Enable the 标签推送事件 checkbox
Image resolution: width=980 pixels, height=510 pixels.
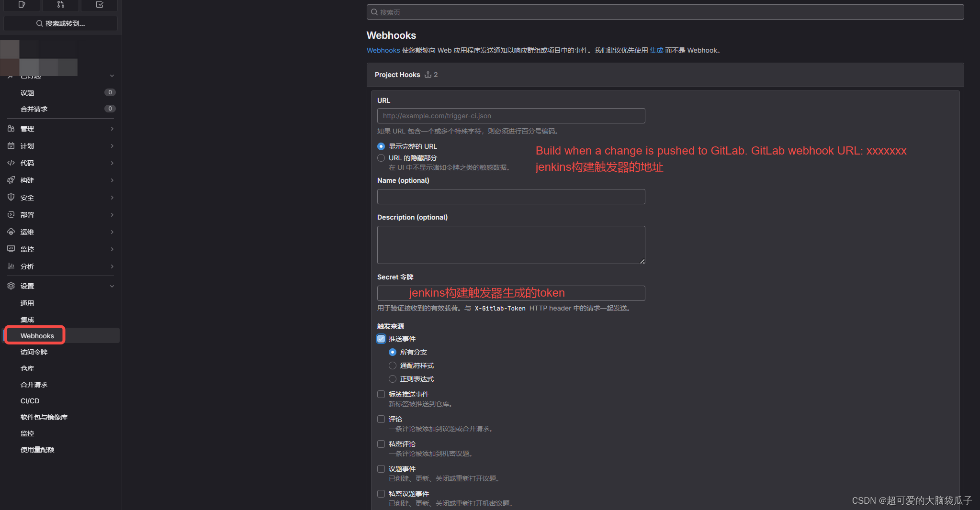tap(381, 394)
